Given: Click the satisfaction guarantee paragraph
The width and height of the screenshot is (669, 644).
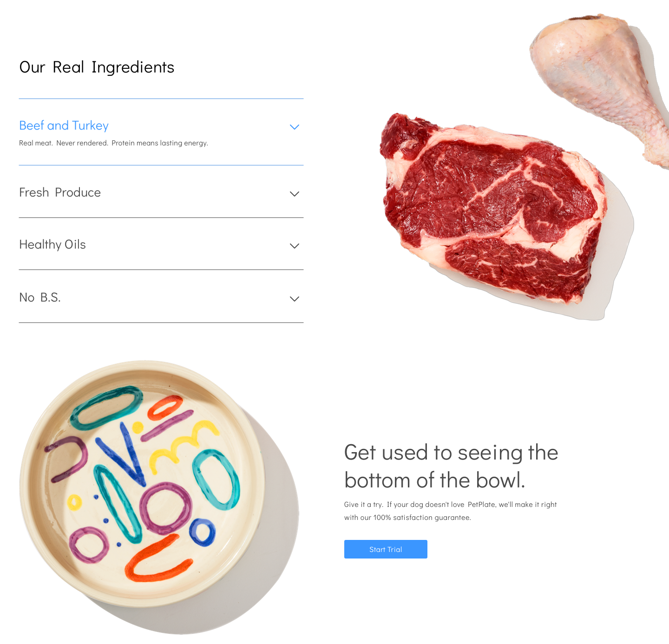Looking at the screenshot, I should pyautogui.click(x=451, y=511).
